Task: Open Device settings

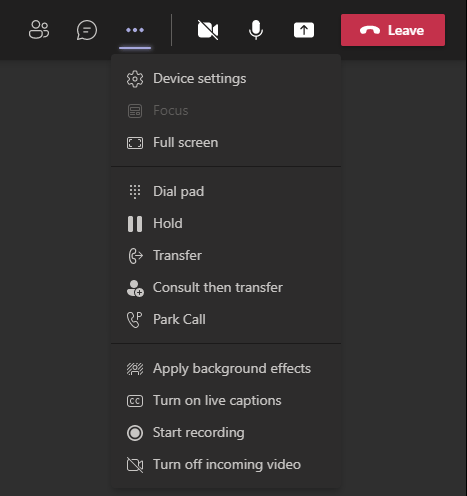Action: tap(226, 79)
